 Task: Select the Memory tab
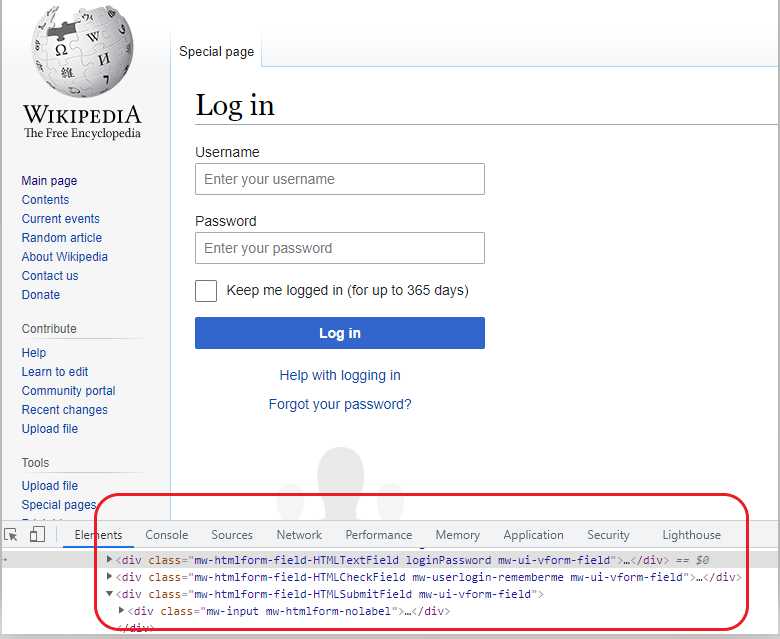point(458,535)
